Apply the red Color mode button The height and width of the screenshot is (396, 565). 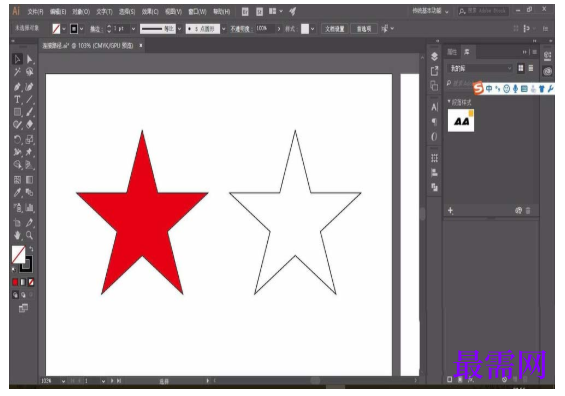(15, 282)
